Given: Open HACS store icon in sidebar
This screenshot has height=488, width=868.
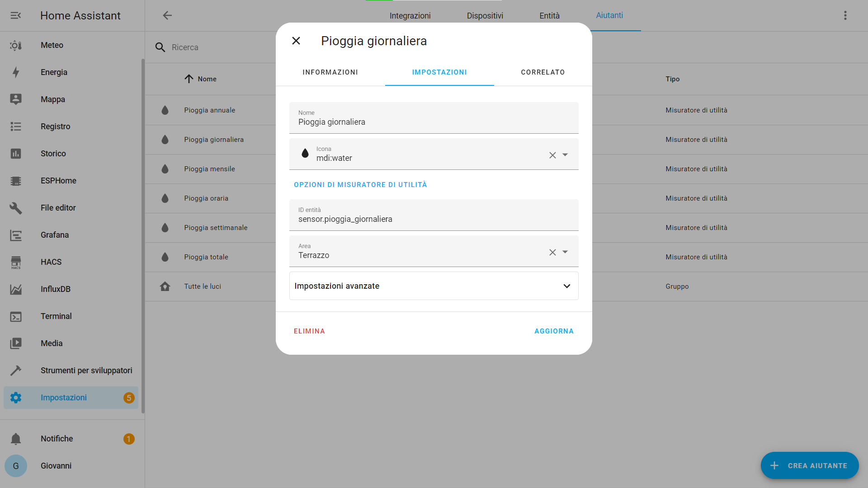Looking at the screenshot, I should click(16, 262).
